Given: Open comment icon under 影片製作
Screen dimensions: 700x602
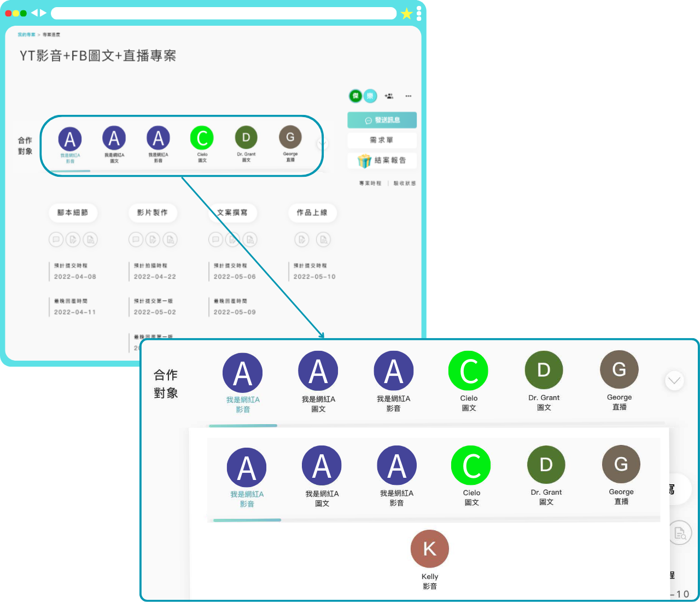Looking at the screenshot, I should [136, 240].
